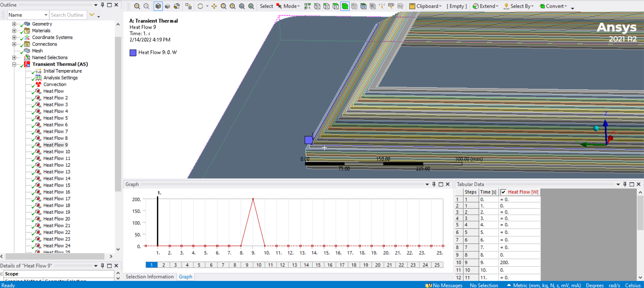Activate the Rotate view tool
This screenshot has height=288, width=644.
[x=200, y=6]
